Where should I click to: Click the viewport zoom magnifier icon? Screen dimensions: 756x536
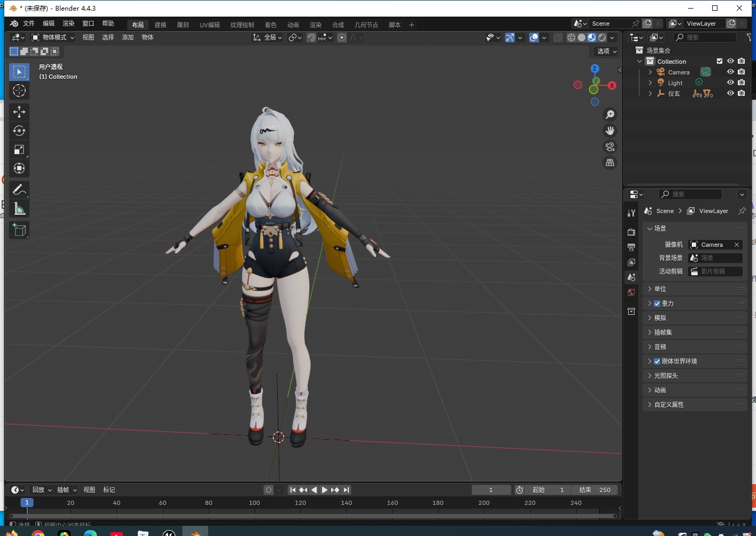pos(610,115)
